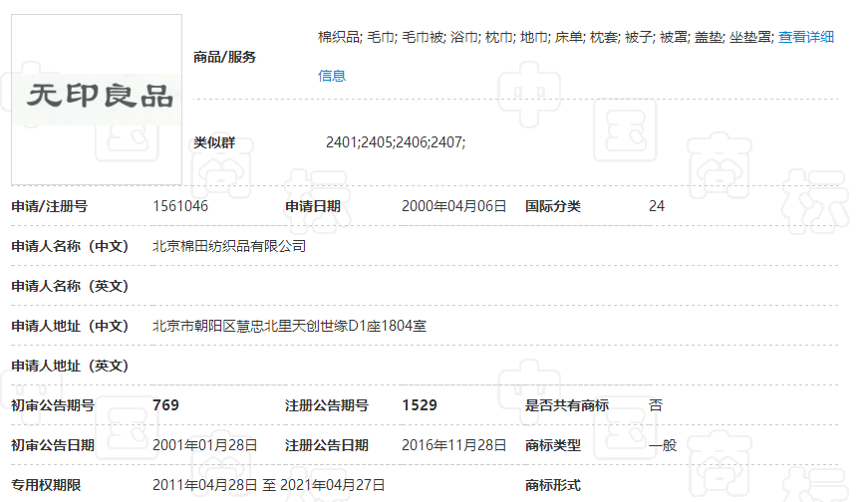This screenshot has width=868, height=502.
Task: Open registration announcement issue 1529
Action: [420, 405]
